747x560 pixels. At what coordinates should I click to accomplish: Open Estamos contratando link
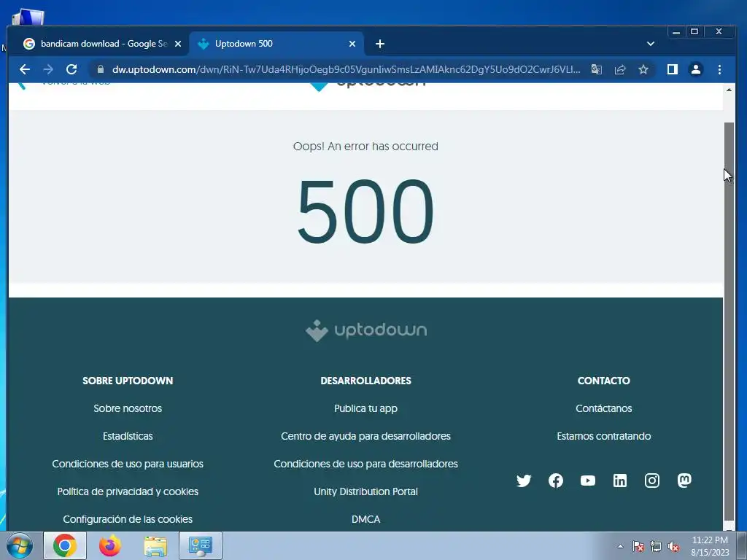tap(603, 436)
